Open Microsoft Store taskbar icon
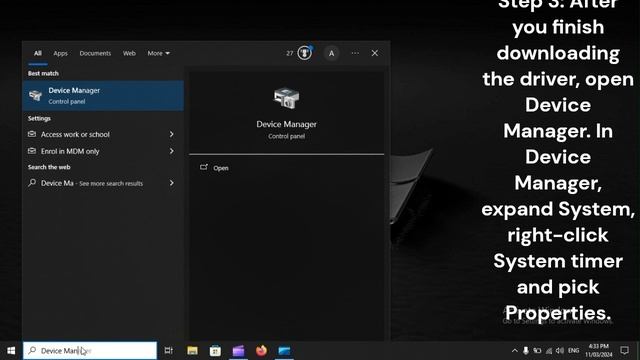640x360 pixels. pyautogui.click(x=215, y=351)
